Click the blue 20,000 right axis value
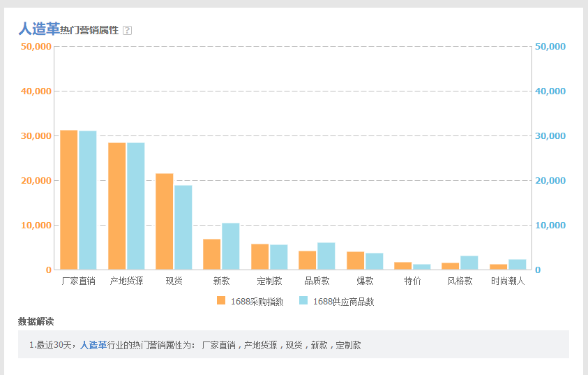The height and width of the screenshot is (375, 588). click(x=550, y=181)
